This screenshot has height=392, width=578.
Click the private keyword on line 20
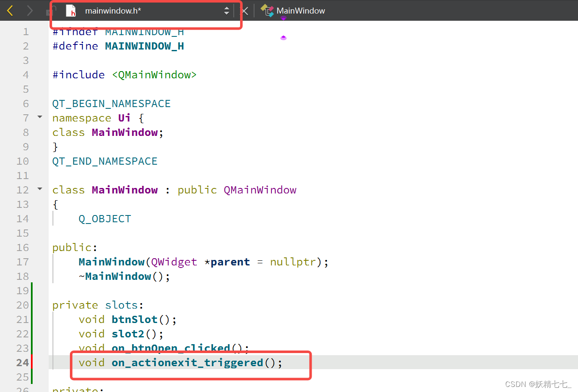(75, 305)
